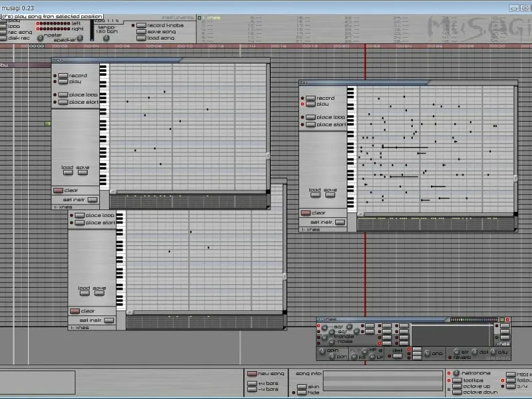Click the load song button
Viewport: 532px width, 399px height.
click(141, 38)
